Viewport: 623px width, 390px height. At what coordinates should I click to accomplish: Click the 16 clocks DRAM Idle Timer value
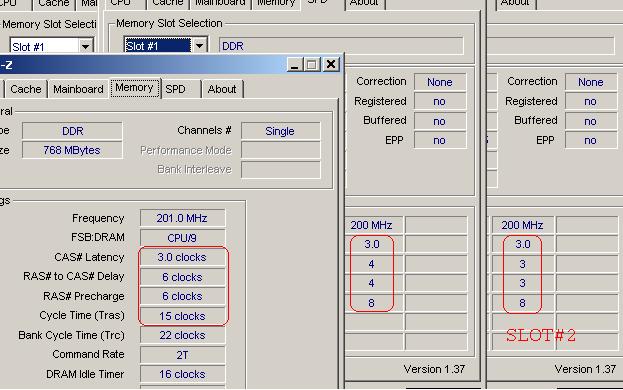click(x=182, y=374)
